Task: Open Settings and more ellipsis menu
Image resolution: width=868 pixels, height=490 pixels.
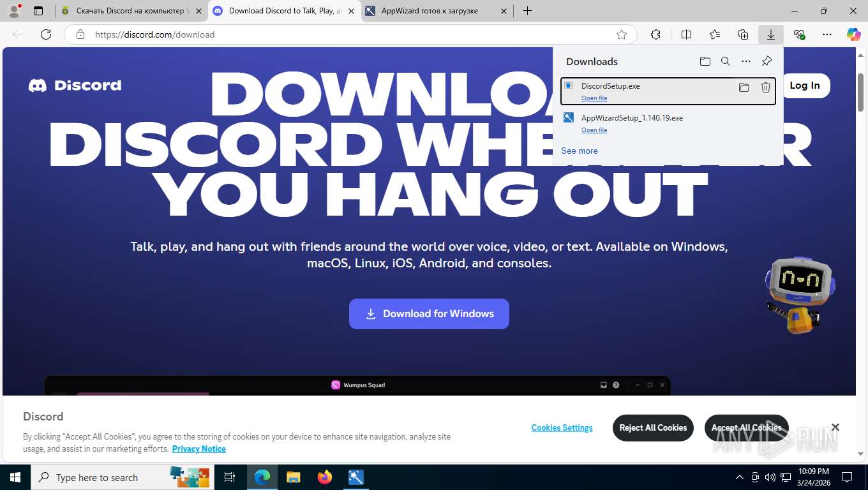Action: tap(827, 34)
